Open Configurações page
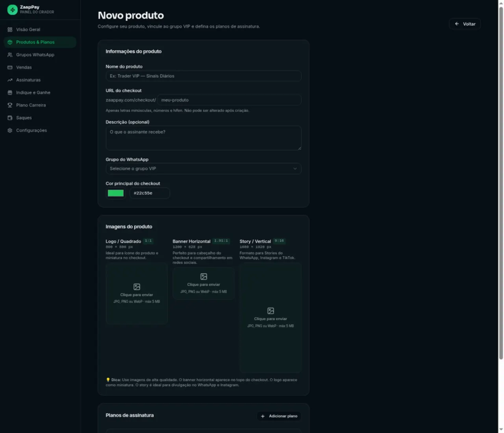Image resolution: width=504 pixels, height=433 pixels. [x=40, y=130]
